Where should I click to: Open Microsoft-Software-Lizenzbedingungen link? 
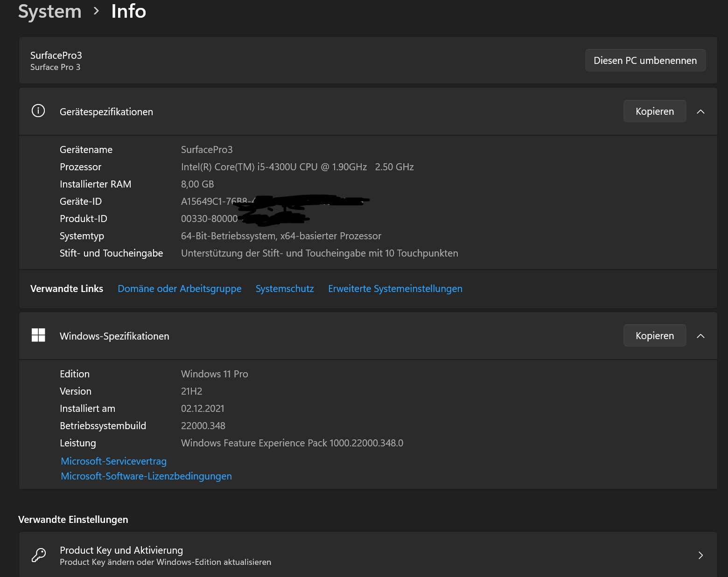point(147,476)
